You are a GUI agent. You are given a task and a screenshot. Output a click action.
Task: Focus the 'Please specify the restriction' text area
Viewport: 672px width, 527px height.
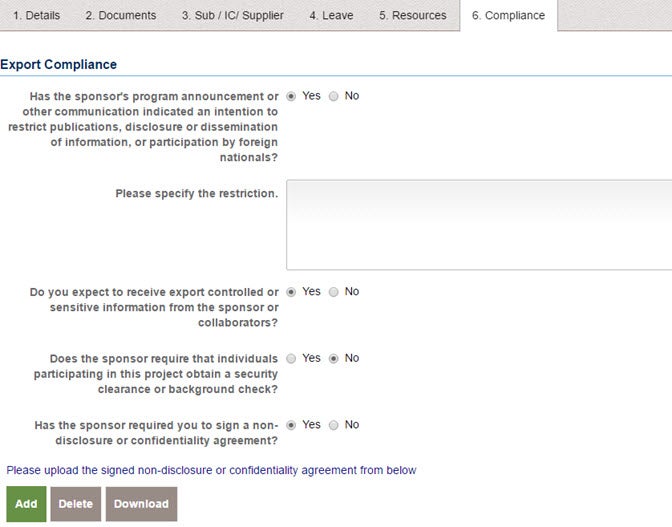[x=479, y=225]
